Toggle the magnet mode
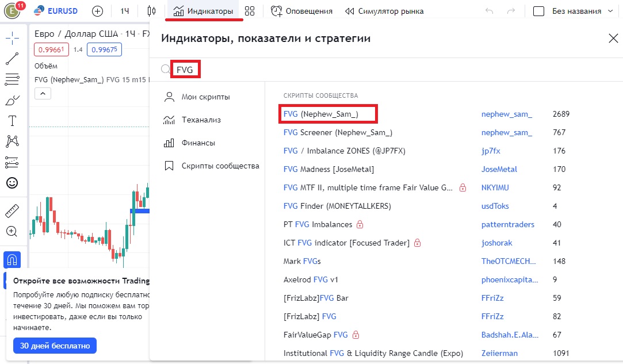This screenshot has width=623, height=364. [12, 260]
